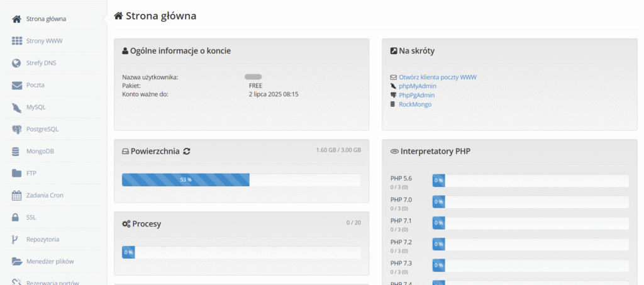Click the date 2 lipca 2025 08:15
Screen dimensions: 644x285
coord(274,94)
